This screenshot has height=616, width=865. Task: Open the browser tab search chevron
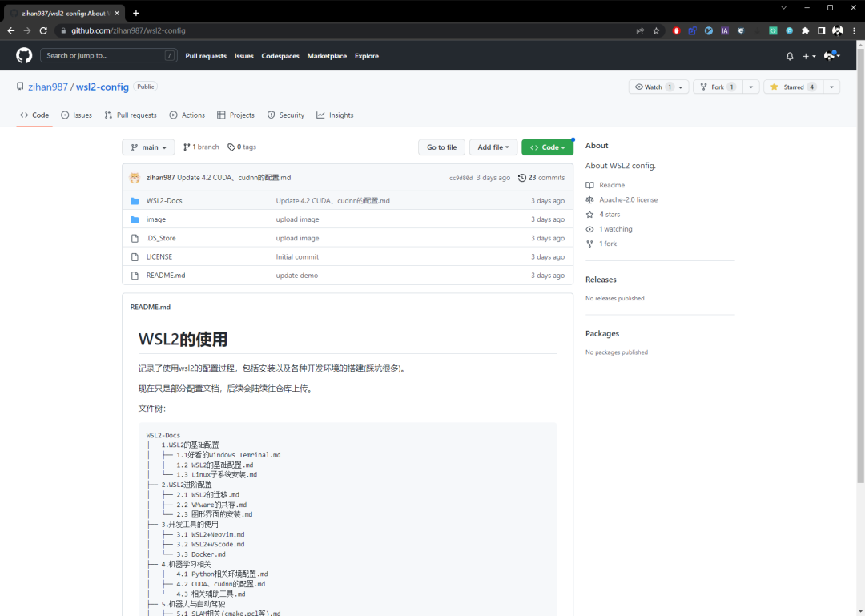click(x=783, y=8)
